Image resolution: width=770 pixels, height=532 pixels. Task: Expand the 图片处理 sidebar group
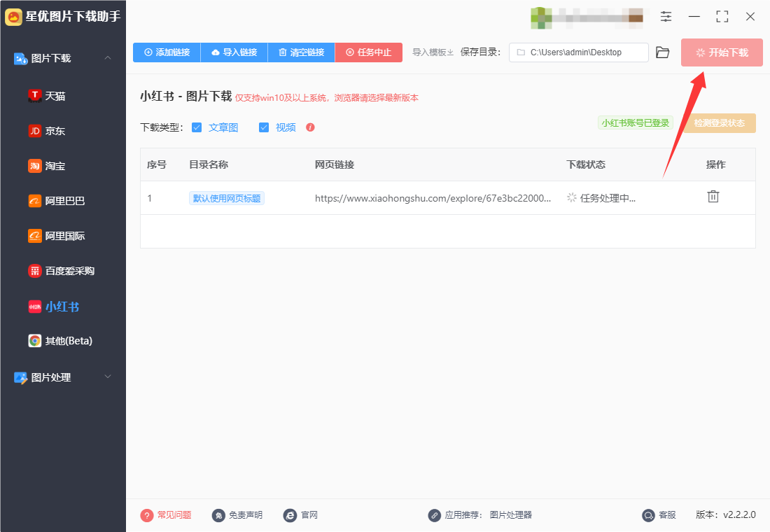[x=108, y=377]
